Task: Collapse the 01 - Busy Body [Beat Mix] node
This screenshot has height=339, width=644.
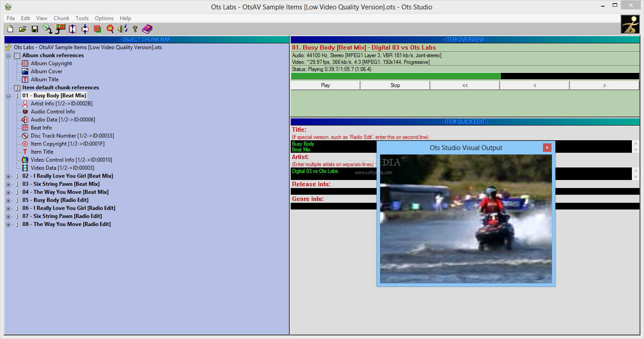Action: [8, 96]
